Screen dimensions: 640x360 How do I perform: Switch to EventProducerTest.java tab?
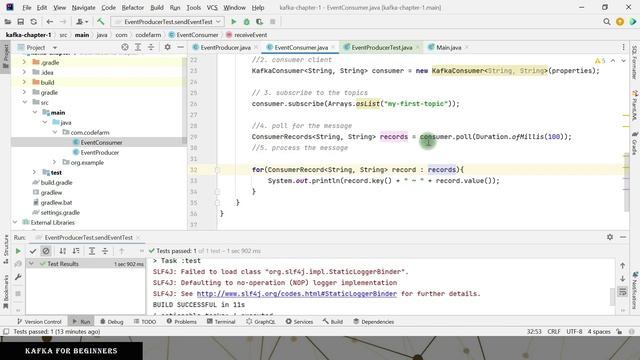(x=382, y=48)
